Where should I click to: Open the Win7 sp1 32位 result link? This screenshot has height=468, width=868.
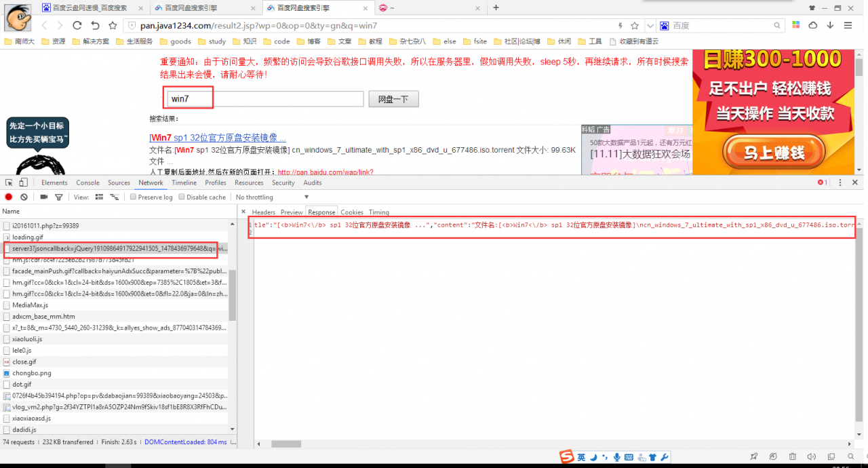(218, 138)
